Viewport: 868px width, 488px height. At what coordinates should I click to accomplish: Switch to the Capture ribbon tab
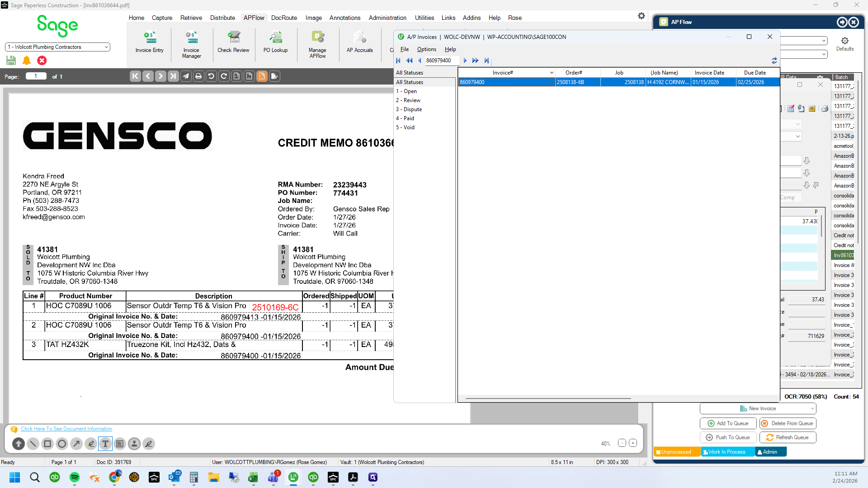[x=162, y=18]
